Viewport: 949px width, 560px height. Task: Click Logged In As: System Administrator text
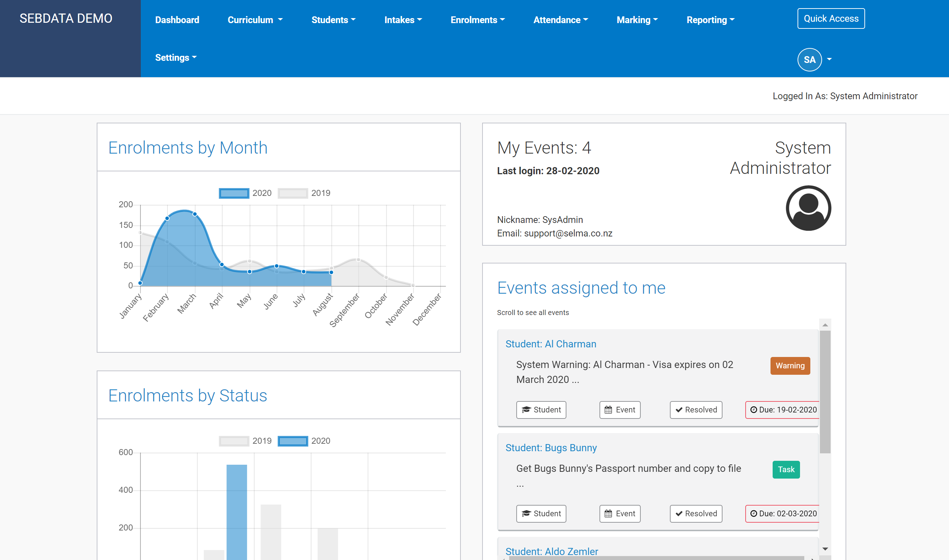tap(845, 96)
